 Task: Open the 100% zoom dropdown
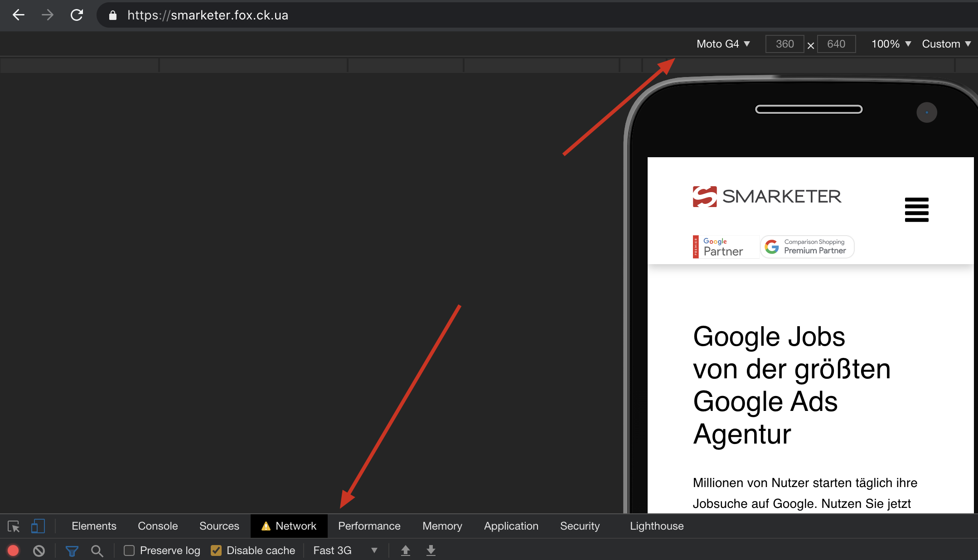tap(891, 44)
